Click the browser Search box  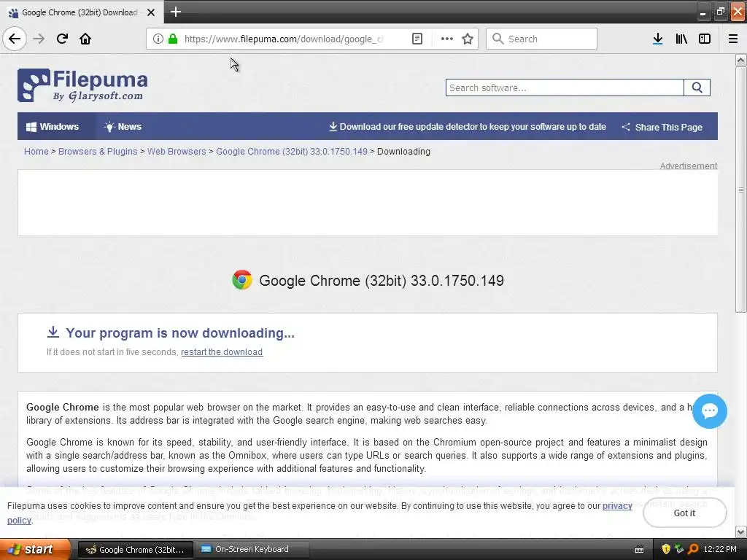[x=542, y=39]
